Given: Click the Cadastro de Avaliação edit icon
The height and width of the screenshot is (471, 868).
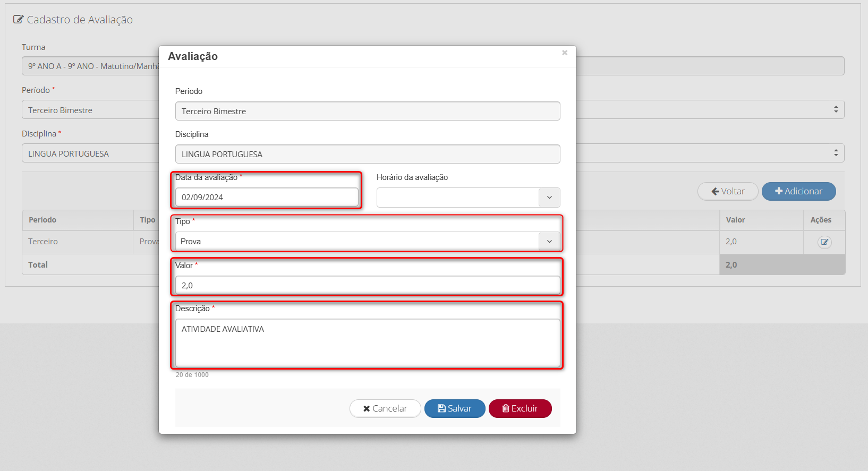Looking at the screenshot, I should tap(19, 20).
